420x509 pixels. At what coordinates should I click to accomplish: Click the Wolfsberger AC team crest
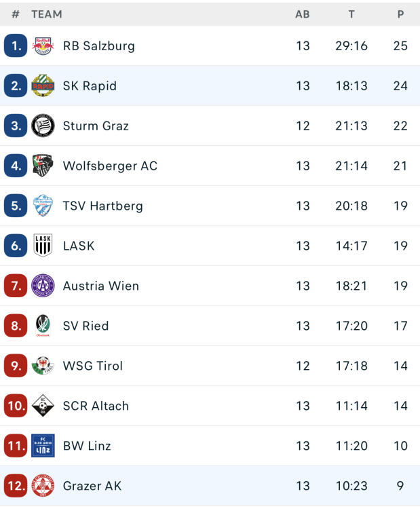[x=43, y=166]
